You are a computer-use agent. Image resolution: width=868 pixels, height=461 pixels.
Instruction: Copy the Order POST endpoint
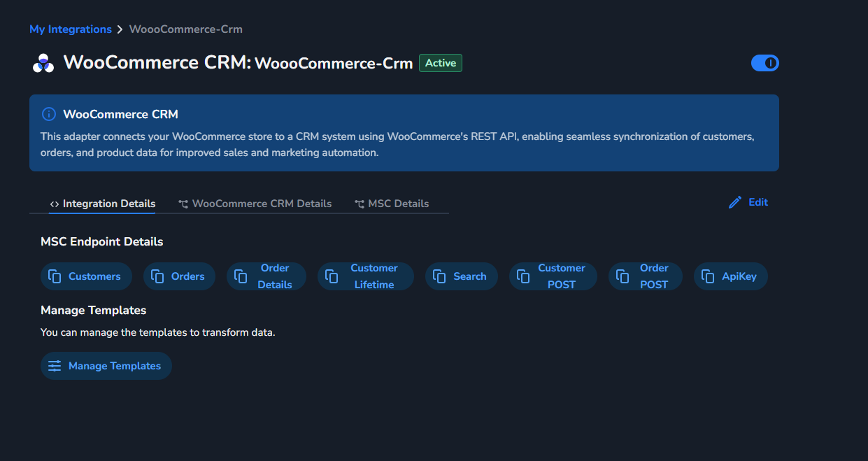pos(646,276)
